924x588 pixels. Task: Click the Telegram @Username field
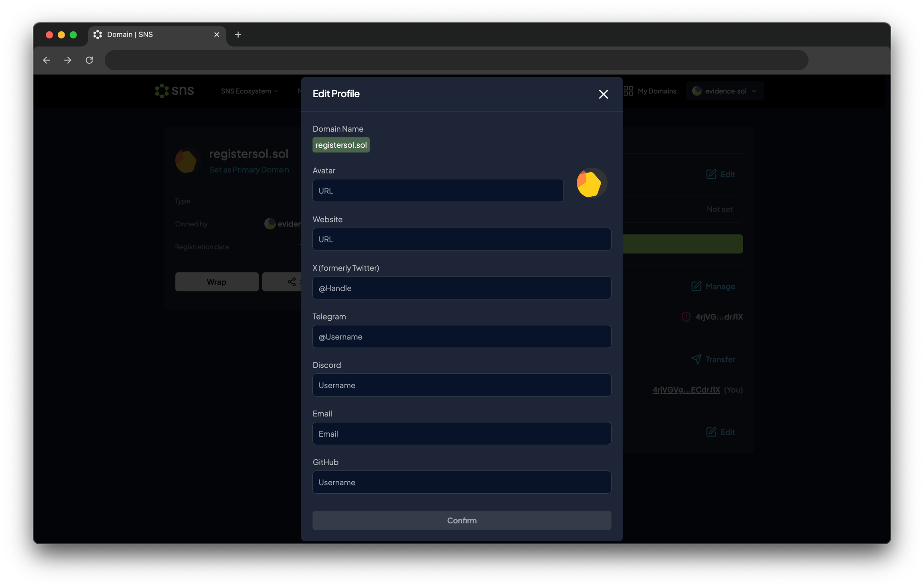coord(462,337)
